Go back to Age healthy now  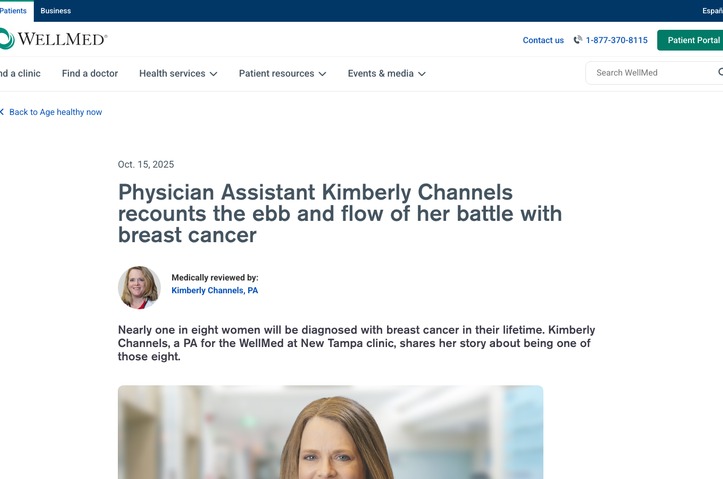[x=55, y=112]
